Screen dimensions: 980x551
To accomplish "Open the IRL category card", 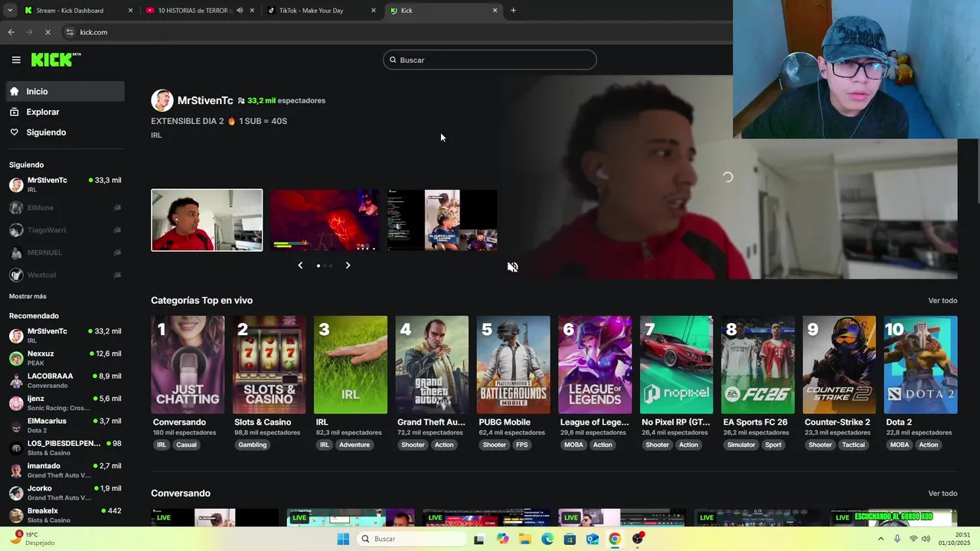I will pos(351,365).
